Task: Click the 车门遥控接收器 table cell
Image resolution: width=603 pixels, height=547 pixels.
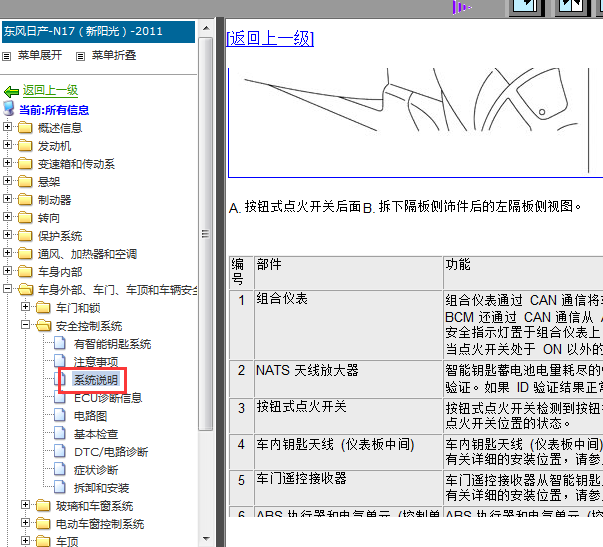Action: pyautogui.click(x=348, y=487)
